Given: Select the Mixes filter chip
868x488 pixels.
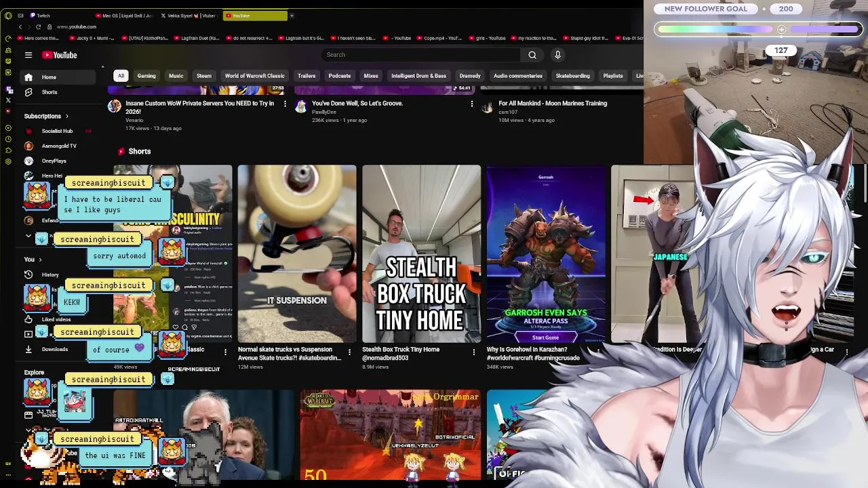Looking at the screenshot, I should (370, 76).
